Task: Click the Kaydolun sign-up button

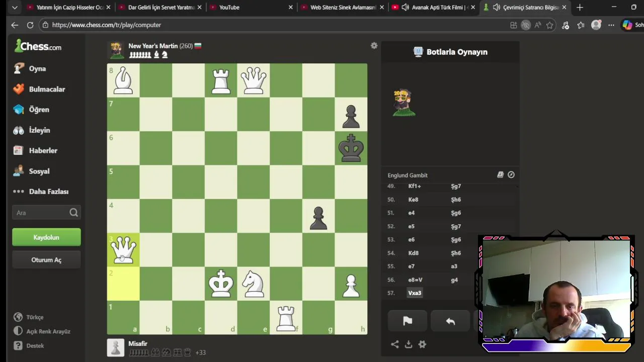Action: (x=46, y=237)
